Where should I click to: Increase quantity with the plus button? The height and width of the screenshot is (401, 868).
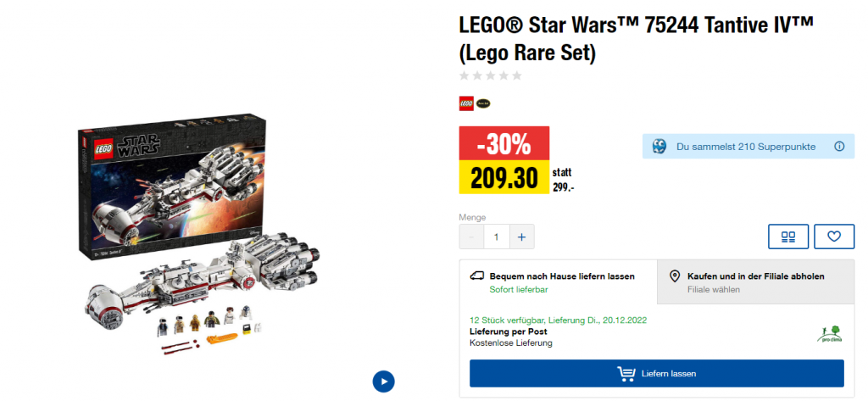[x=521, y=237]
